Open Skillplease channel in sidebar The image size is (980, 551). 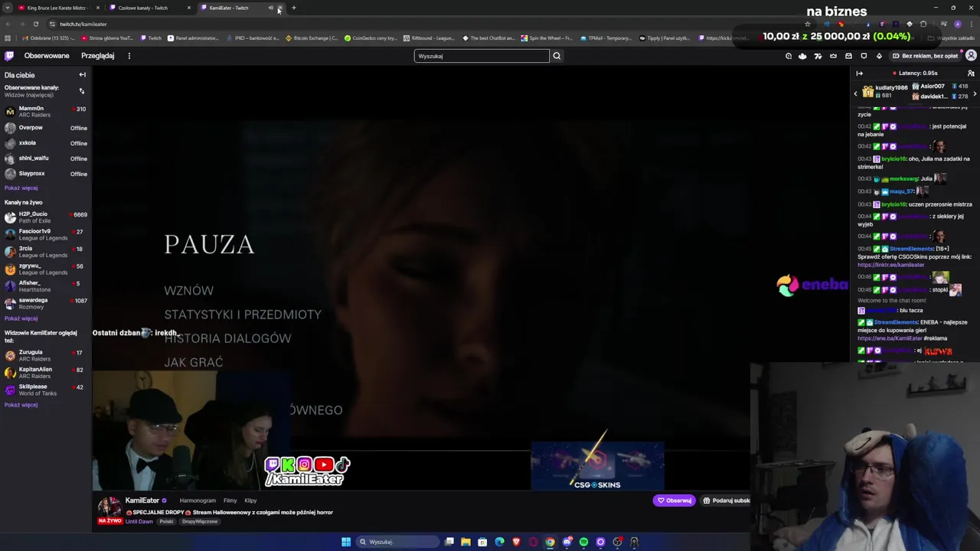46,390
